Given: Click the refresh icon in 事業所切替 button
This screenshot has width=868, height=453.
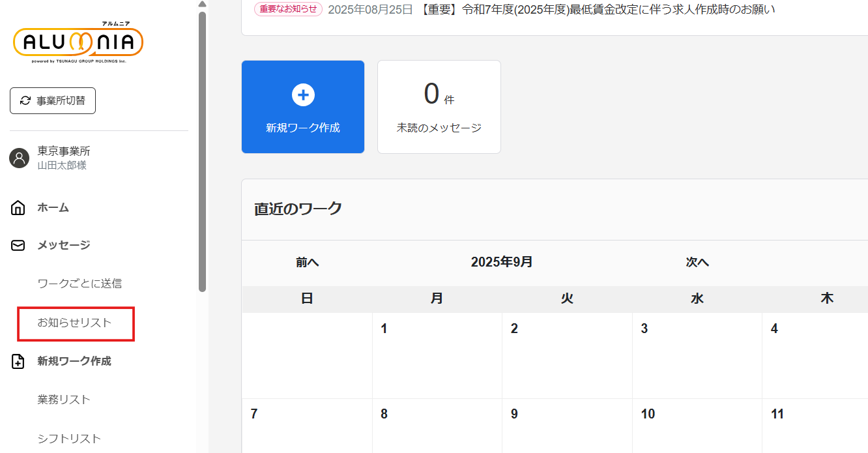Looking at the screenshot, I should pyautogui.click(x=25, y=101).
